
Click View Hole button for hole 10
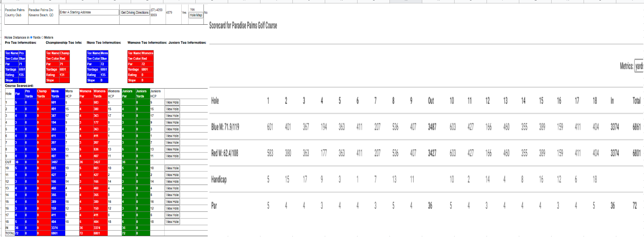173,168
